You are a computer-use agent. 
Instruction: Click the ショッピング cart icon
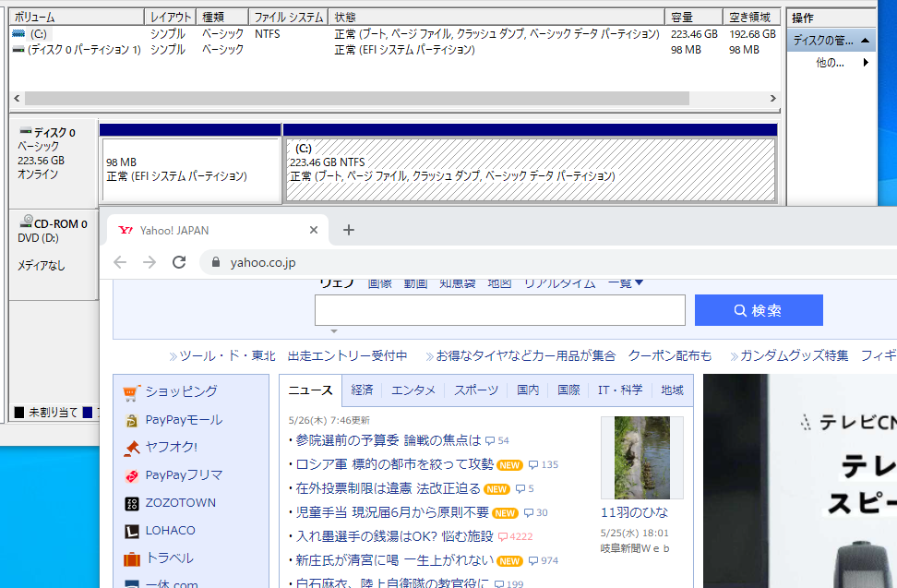point(132,392)
